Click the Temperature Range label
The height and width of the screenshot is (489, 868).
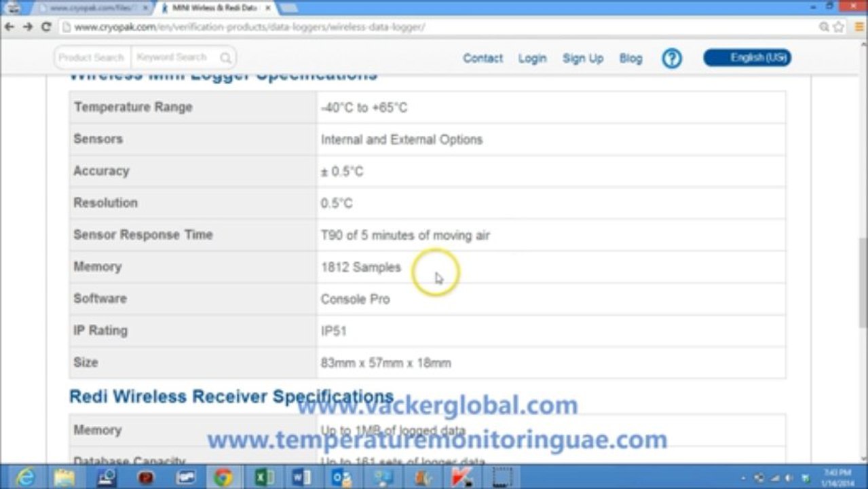coord(133,107)
